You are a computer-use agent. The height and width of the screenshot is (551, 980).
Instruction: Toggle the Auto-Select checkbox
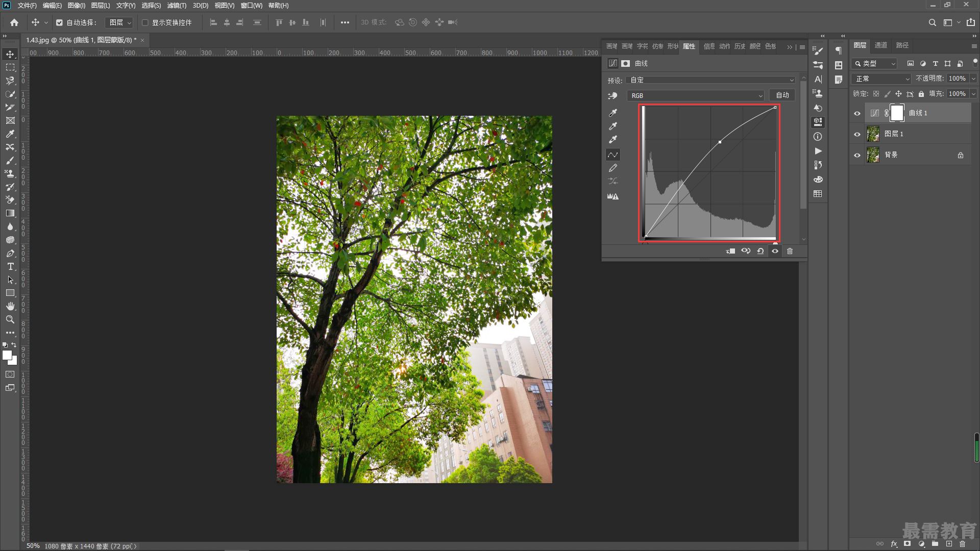[x=59, y=22]
